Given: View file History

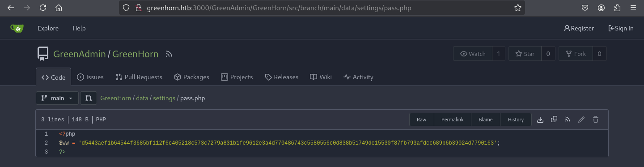Looking at the screenshot, I should coord(516,120).
